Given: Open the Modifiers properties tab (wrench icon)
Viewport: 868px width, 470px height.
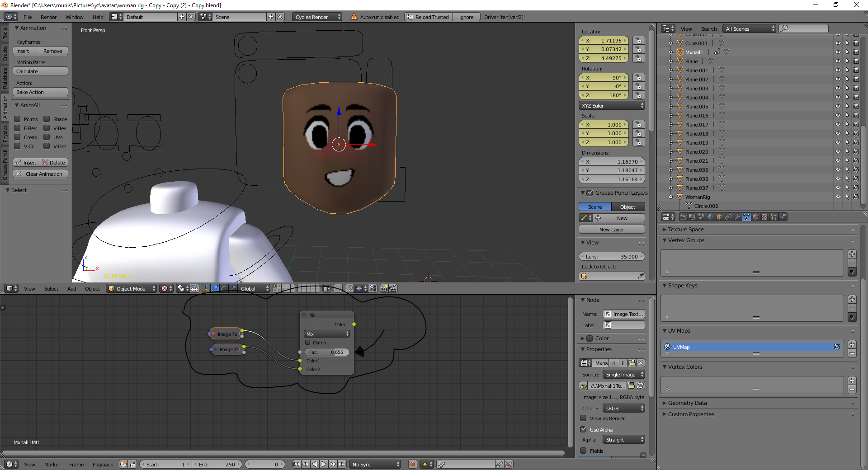Looking at the screenshot, I should pyautogui.click(x=737, y=217).
